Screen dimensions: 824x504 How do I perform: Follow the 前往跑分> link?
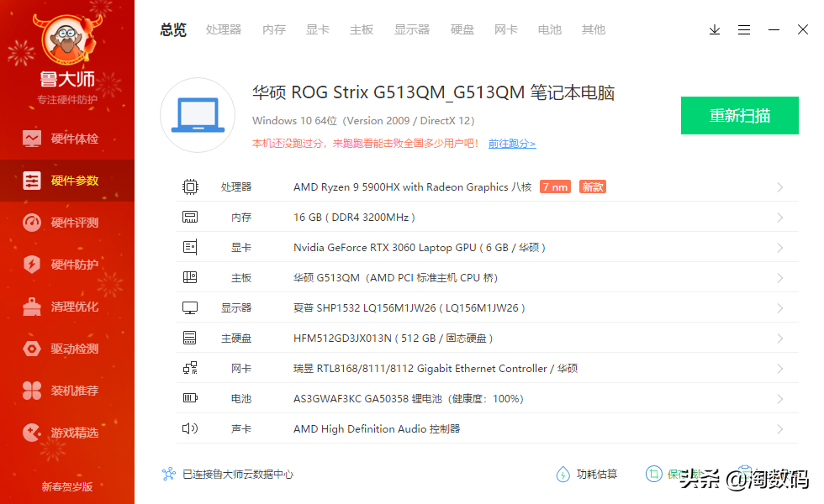coord(512,144)
